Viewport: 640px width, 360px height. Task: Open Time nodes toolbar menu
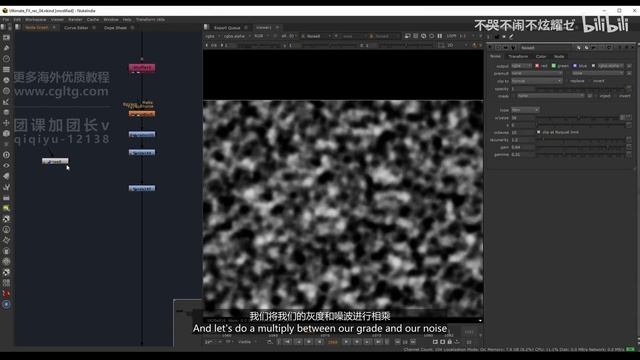click(6, 59)
